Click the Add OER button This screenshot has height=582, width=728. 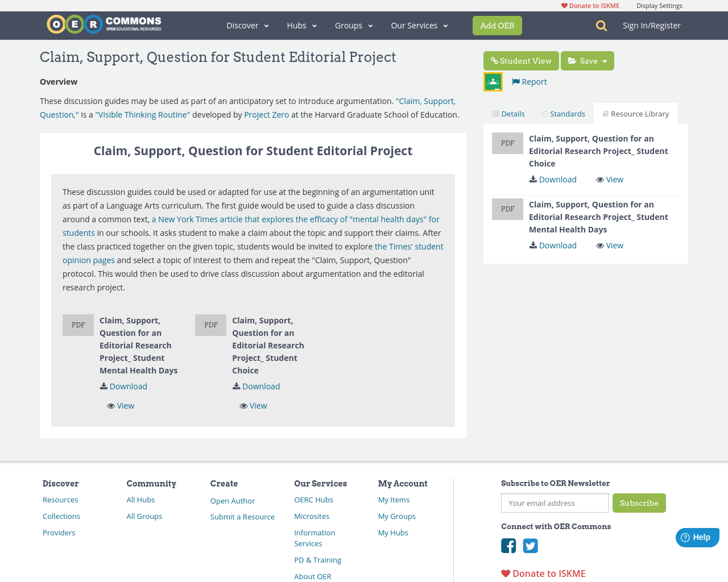(x=497, y=25)
